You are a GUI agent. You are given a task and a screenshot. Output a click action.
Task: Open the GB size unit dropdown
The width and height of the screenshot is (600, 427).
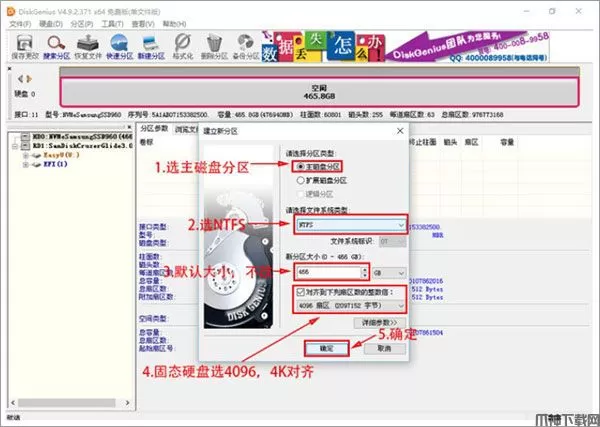tap(389, 273)
